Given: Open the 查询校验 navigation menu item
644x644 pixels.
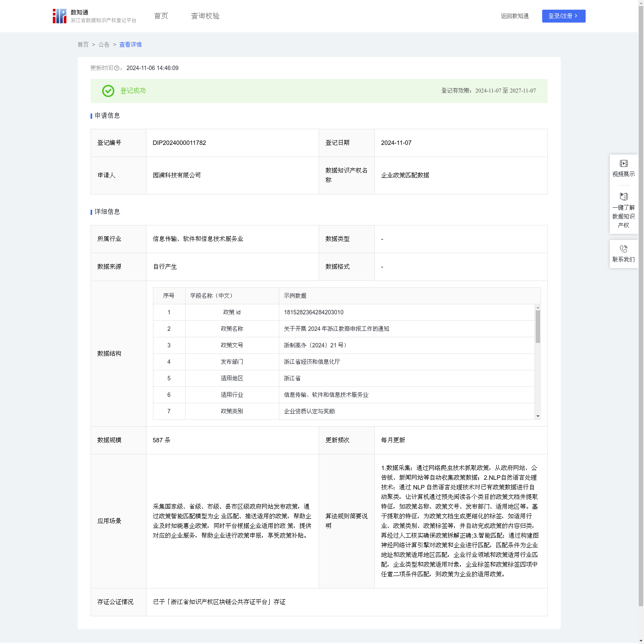Looking at the screenshot, I should [205, 16].
